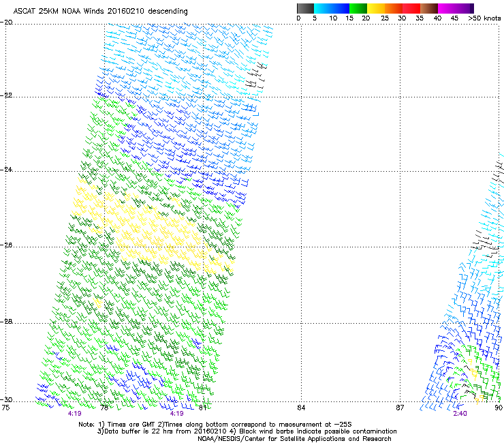
Task: Click the '35' label under the color bar
Action: point(420,18)
